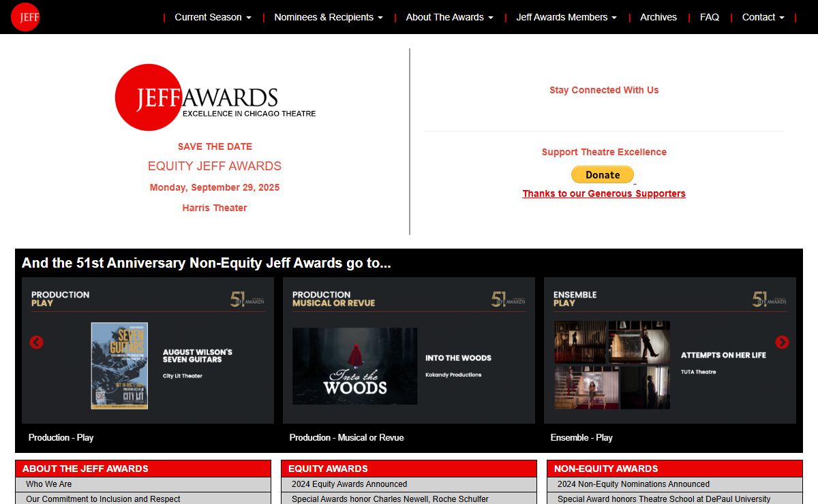
Task: Open the Current Season dropdown menu
Action: coord(213,17)
